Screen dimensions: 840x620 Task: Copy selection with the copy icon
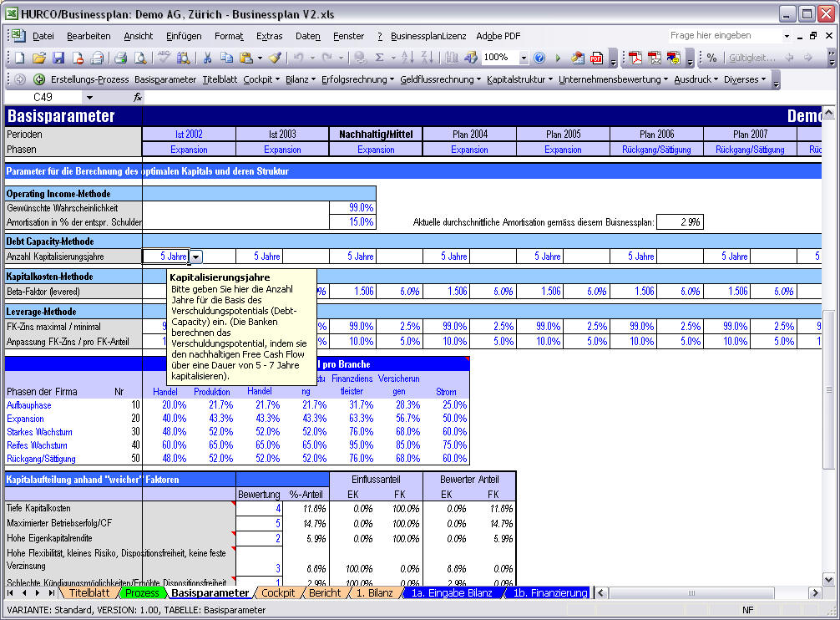226,58
